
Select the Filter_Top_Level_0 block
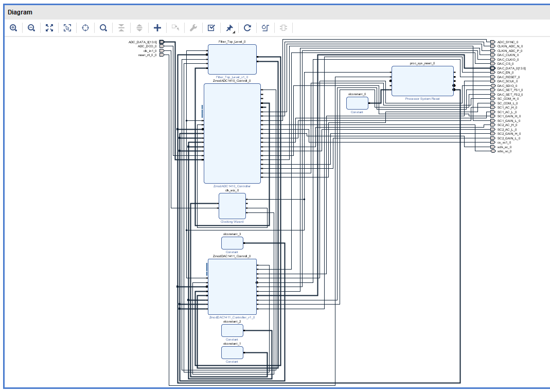(232, 59)
